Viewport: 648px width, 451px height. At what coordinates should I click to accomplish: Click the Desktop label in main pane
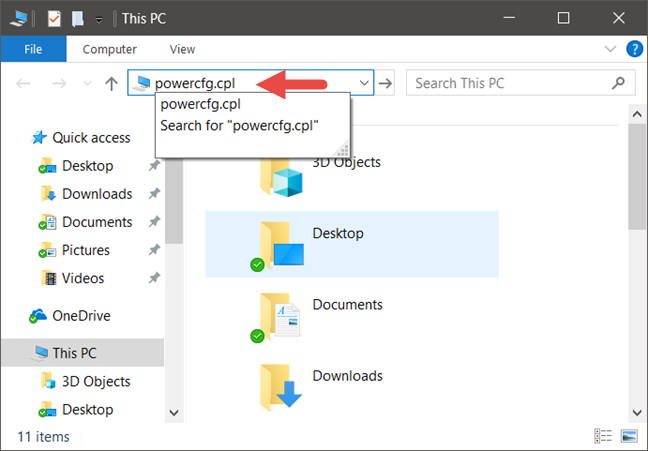[338, 233]
